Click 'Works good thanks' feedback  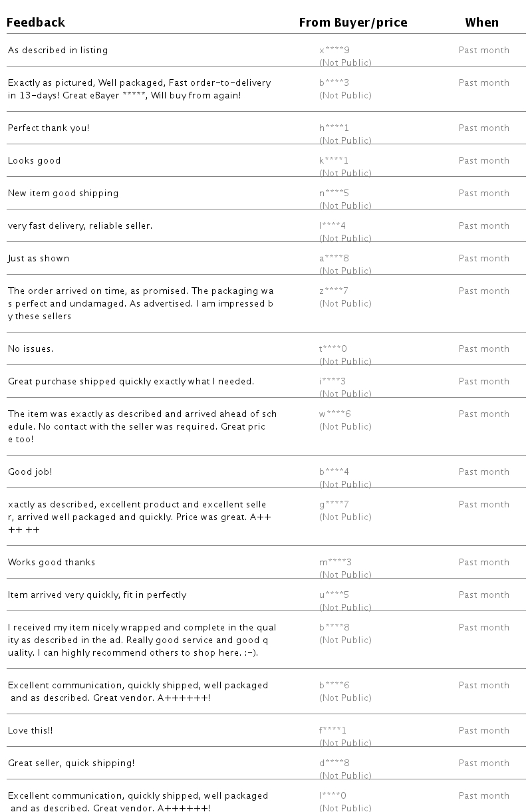pyautogui.click(x=52, y=563)
